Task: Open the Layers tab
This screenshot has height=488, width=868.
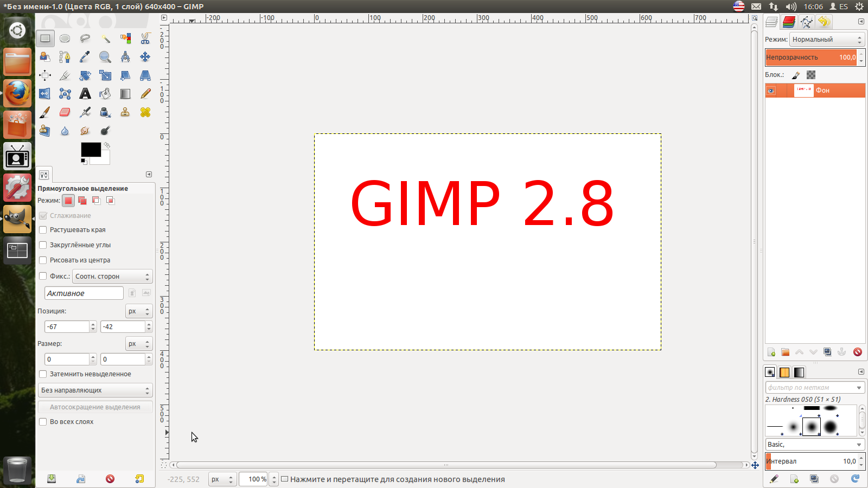Action: (771, 22)
